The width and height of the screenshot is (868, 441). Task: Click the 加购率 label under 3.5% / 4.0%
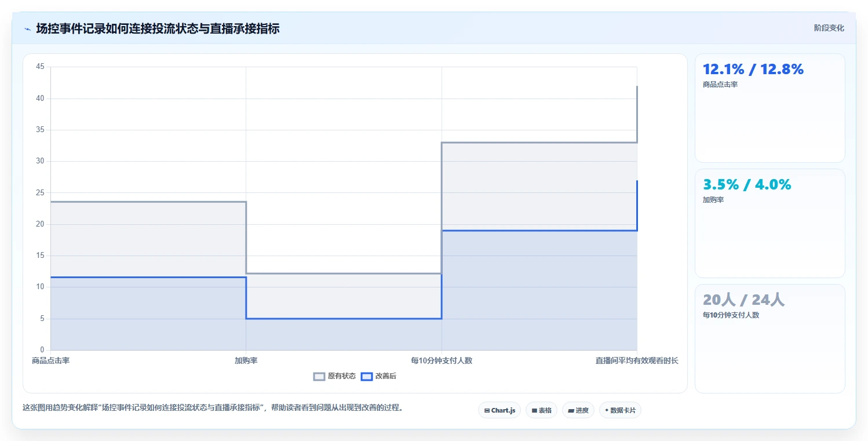point(713,200)
